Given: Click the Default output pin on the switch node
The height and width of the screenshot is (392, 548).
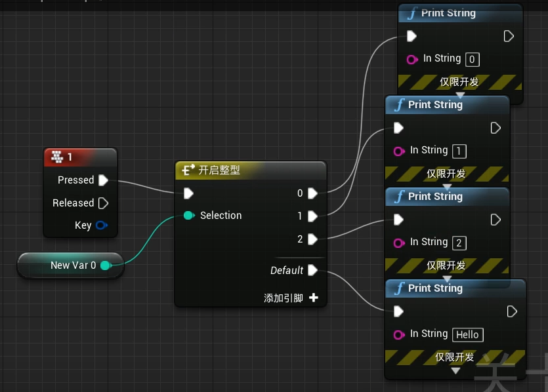Looking at the screenshot, I should pyautogui.click(x=312, y=270).
